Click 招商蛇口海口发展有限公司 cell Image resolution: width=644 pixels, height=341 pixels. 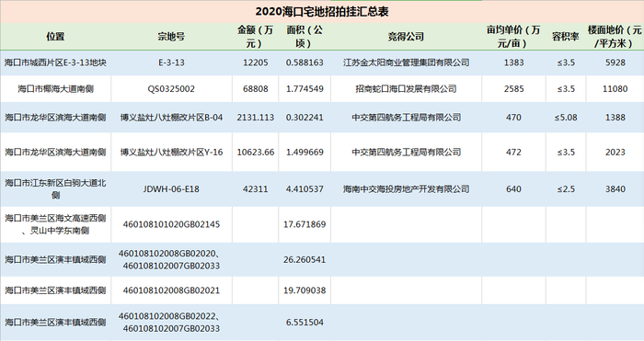(x=406, y=88)
